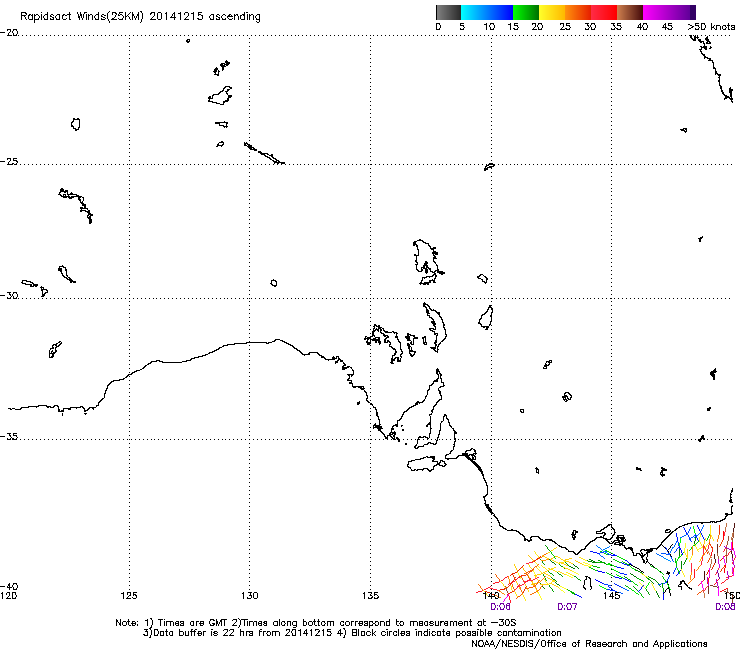Select the orange 25–30 knots legend segment

click(x=578, y=12)
